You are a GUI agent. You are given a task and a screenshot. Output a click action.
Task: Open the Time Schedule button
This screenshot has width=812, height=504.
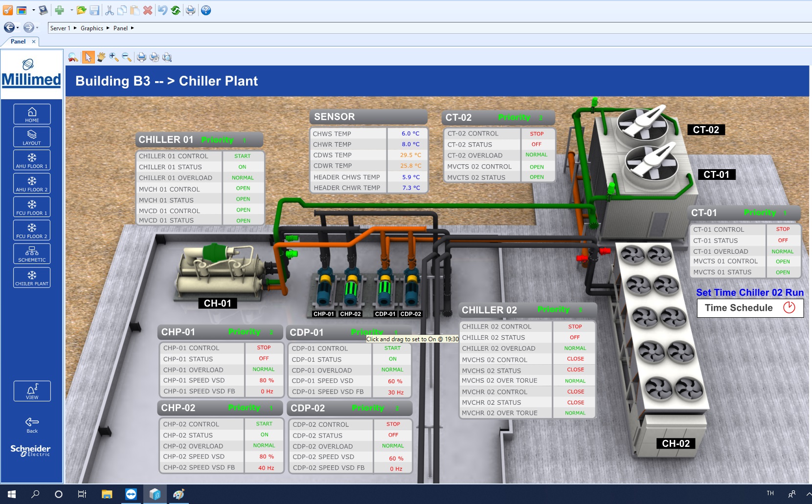click(x=750, y=308)
